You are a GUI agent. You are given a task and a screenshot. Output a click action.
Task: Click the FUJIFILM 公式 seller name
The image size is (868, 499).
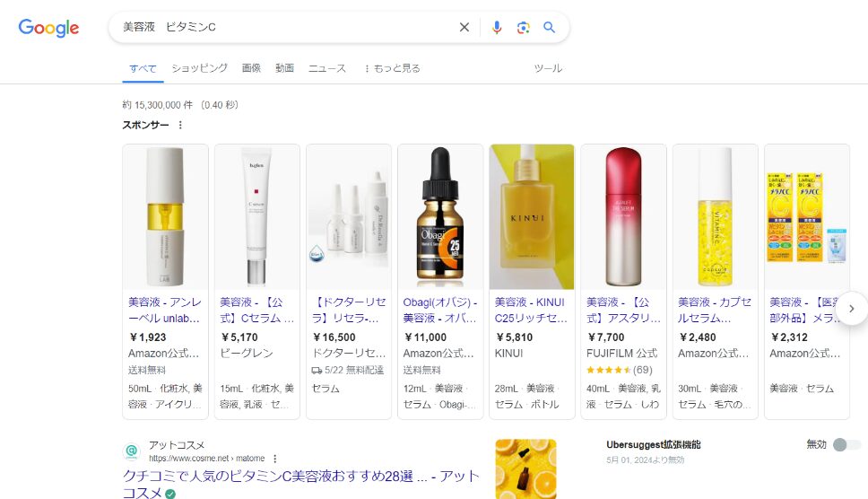[x=621, y=354]
